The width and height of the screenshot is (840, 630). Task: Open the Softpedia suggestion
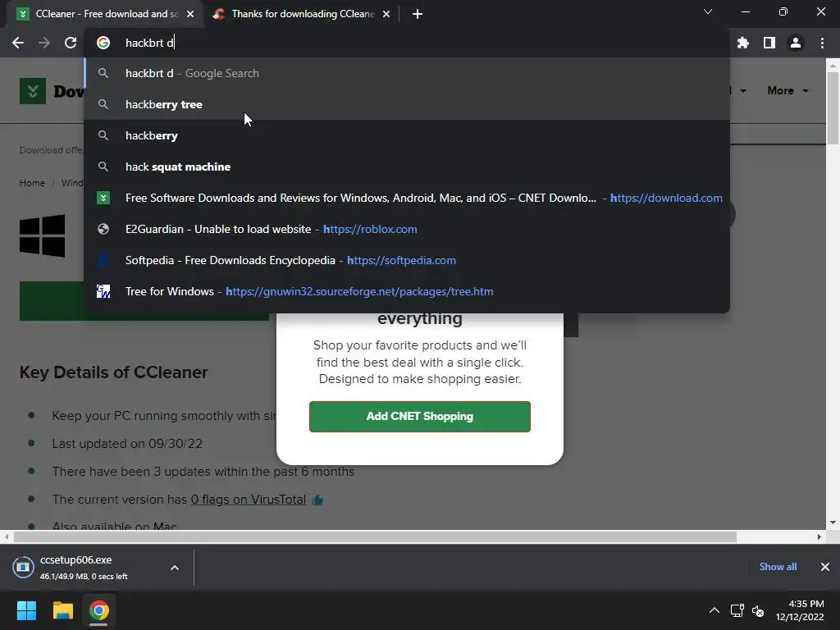point(407,260)
